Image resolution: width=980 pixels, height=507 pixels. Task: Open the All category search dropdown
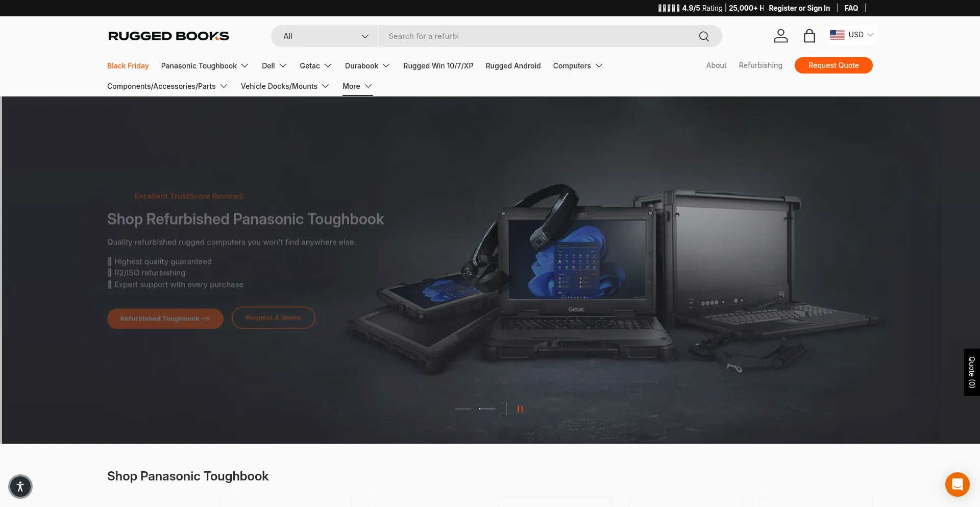point(325,36)
